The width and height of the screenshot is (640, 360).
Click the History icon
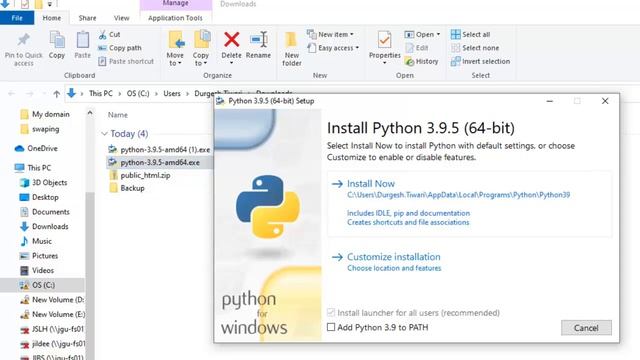point(409,61)
